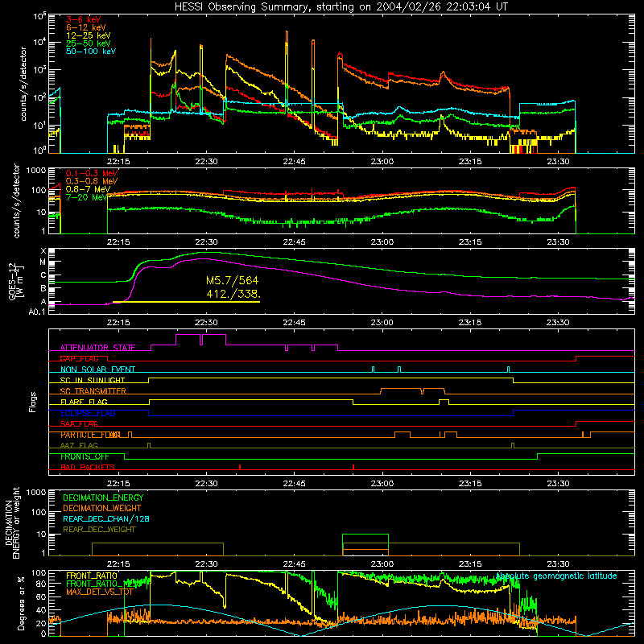Click the GAP_FLAG label
Screen dimensions: 644x644
tap(79, 358)
